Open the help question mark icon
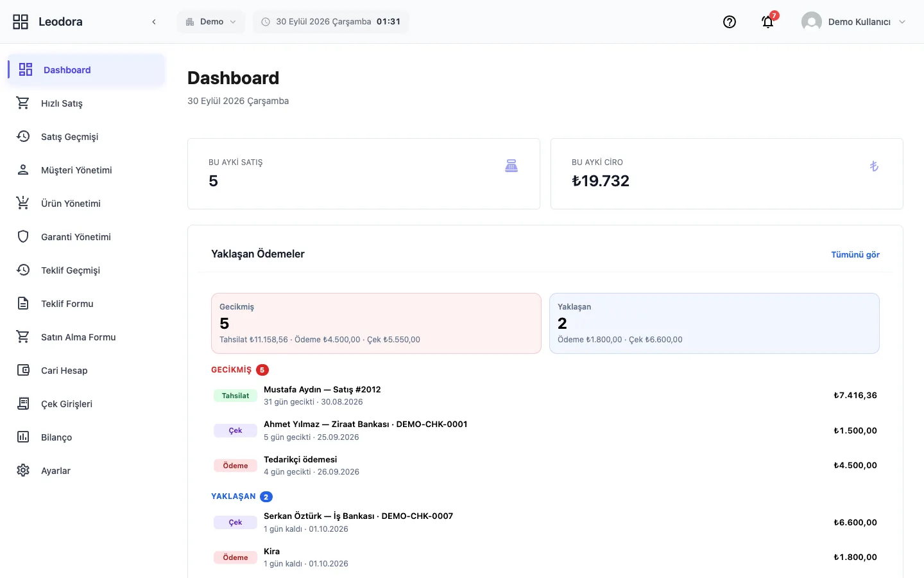 pos(730,22)
